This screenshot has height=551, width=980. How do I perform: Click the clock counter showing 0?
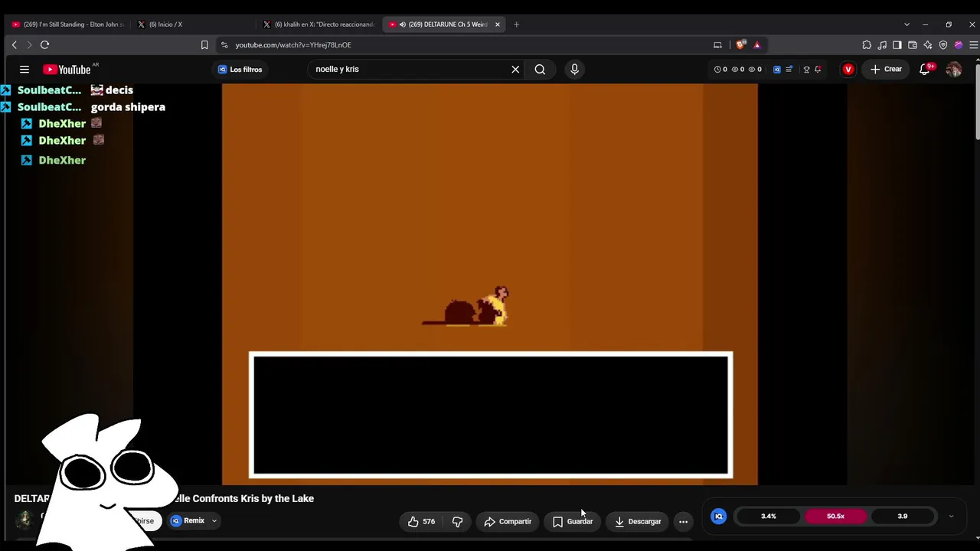click(x=720, y=70)
